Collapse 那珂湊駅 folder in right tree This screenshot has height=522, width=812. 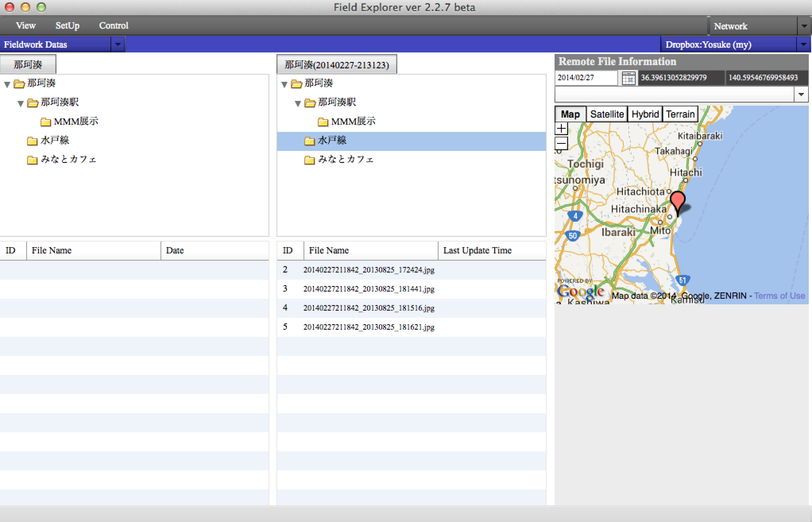tap(298, 103)
